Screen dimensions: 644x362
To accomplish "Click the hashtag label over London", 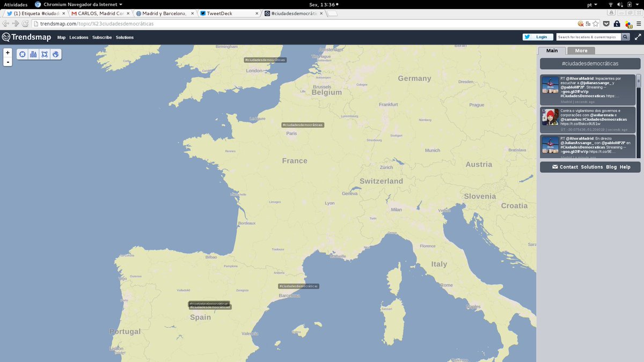I will 265,60.
